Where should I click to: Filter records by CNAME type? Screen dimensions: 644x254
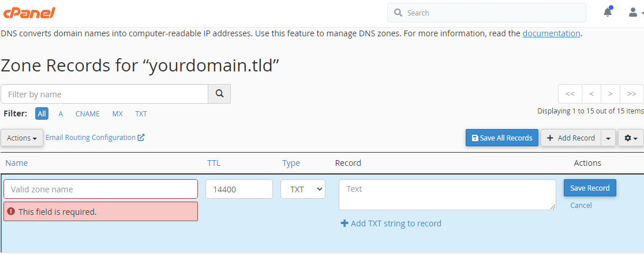[x=88, y=114]
